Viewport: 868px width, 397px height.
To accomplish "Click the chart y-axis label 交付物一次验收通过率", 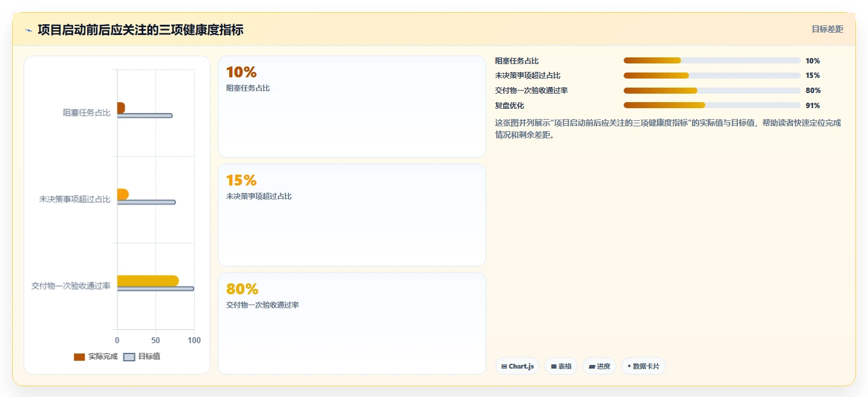I will tap(71, 286).
